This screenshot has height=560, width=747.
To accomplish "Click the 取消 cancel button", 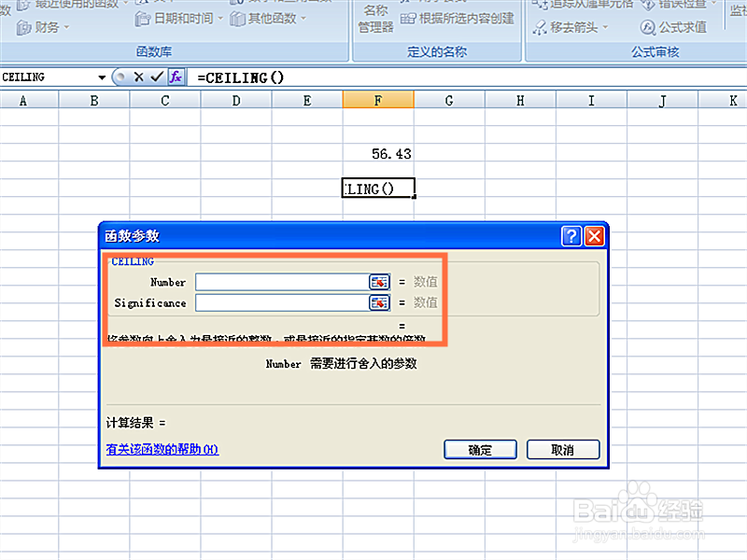I will coord(563,450).
